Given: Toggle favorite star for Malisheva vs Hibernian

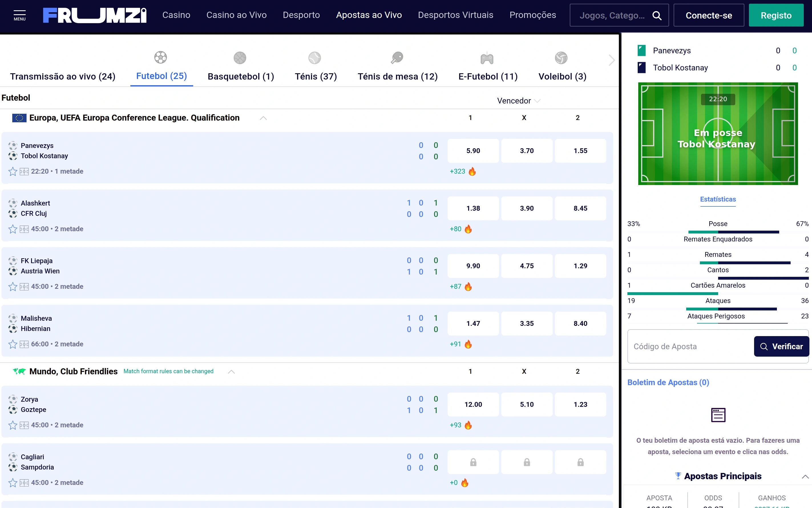Looking at the screenshot, I should (13, 344).
